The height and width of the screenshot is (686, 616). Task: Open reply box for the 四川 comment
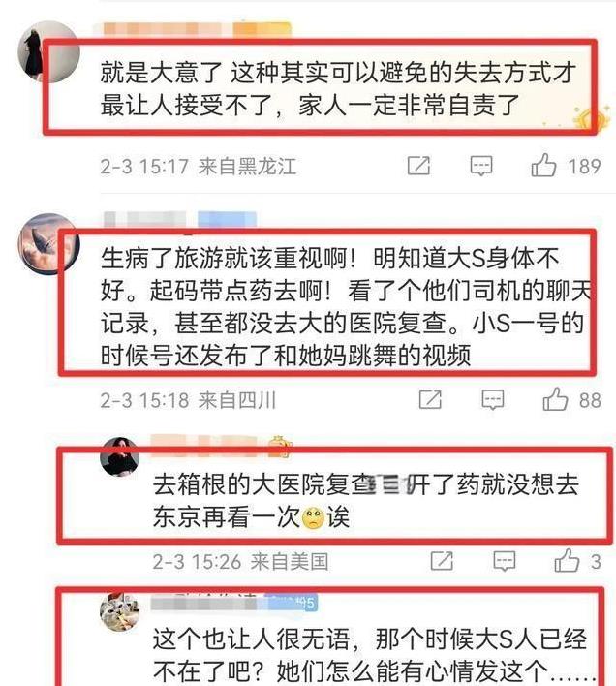[493, 400]
